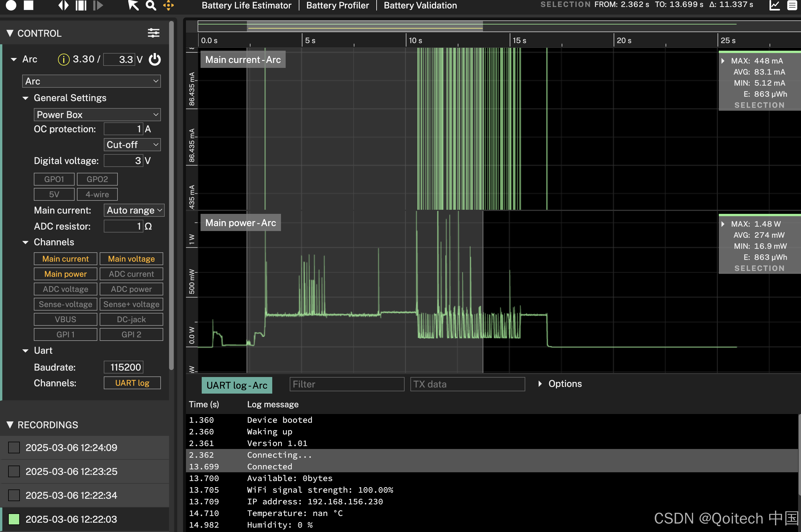Select the magnifier zoom tool
801x532 pixels.
pos(151,5)
